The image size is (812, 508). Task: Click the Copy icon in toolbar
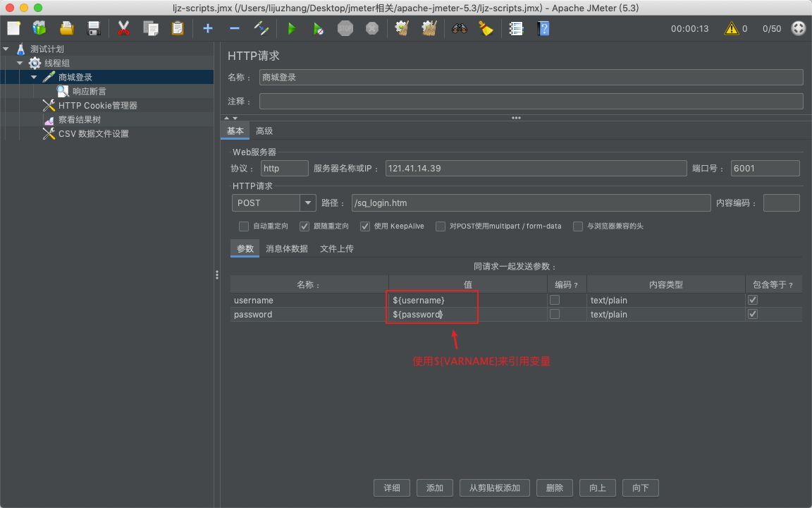coord(151,28)
